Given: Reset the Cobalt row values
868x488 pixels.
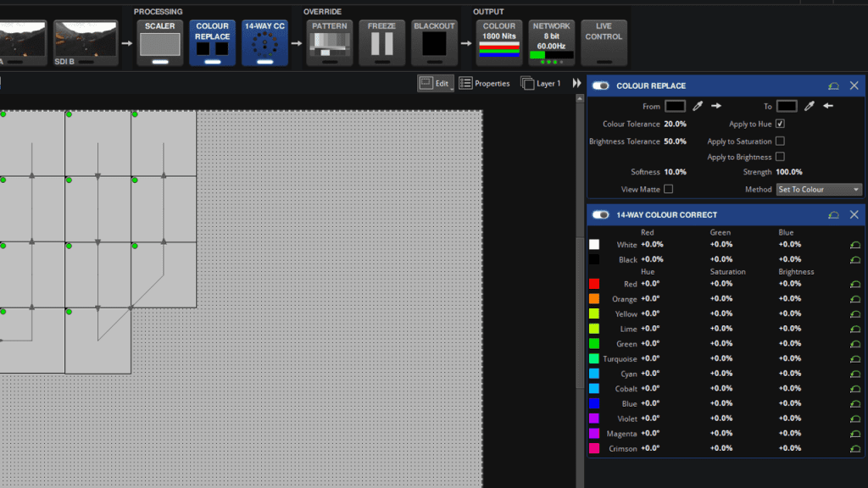Looking at the screenshot, I should point(855,388).
